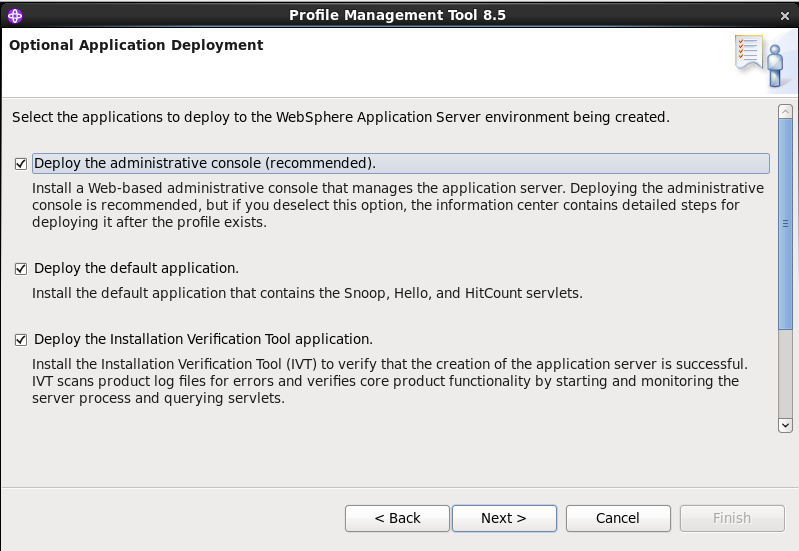The height and width of the screenshot is (551, 799).
Task: Click the Profile Management Tool 8.5 title bar
Action: [x=398, y=14]
